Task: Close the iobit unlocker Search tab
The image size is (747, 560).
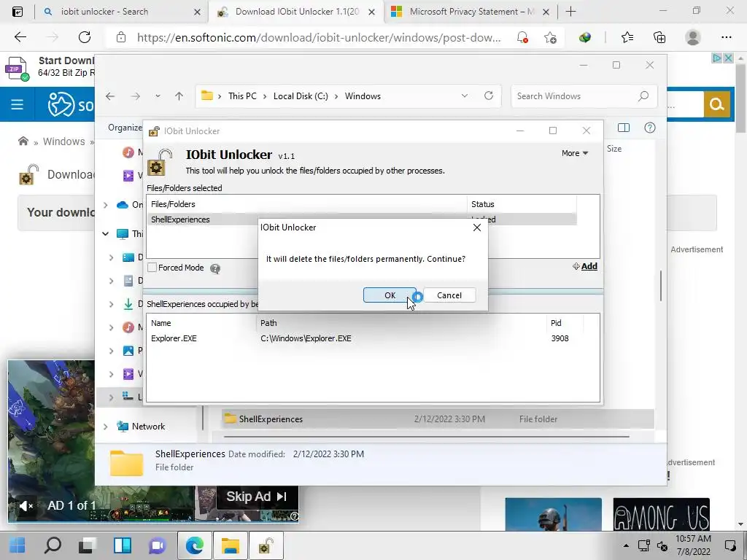Action: point(197,12)
